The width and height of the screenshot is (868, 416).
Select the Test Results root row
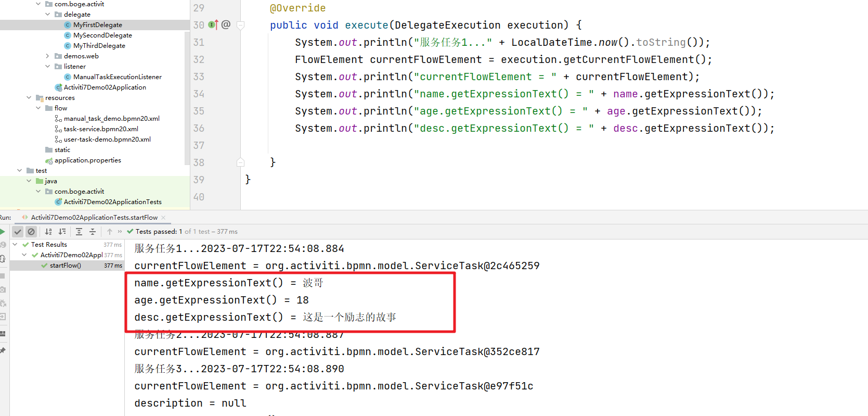pyautogui.click(x=67, y=245)
